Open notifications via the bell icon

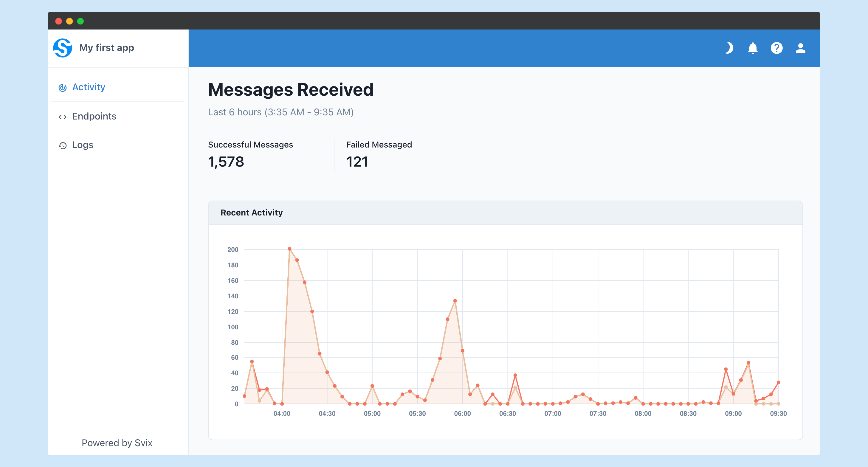coord(753,48)
